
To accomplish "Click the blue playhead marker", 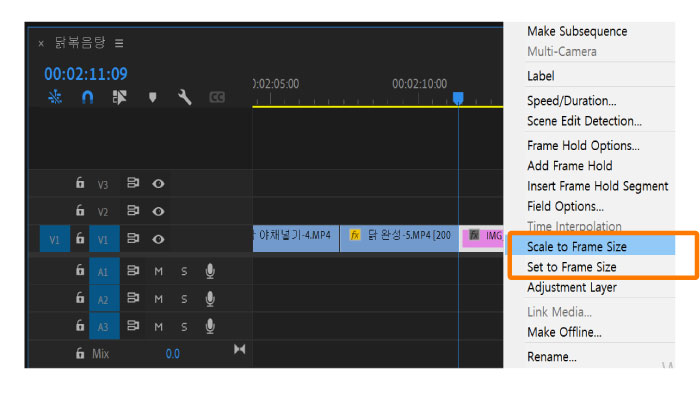I will click(458, 98).
